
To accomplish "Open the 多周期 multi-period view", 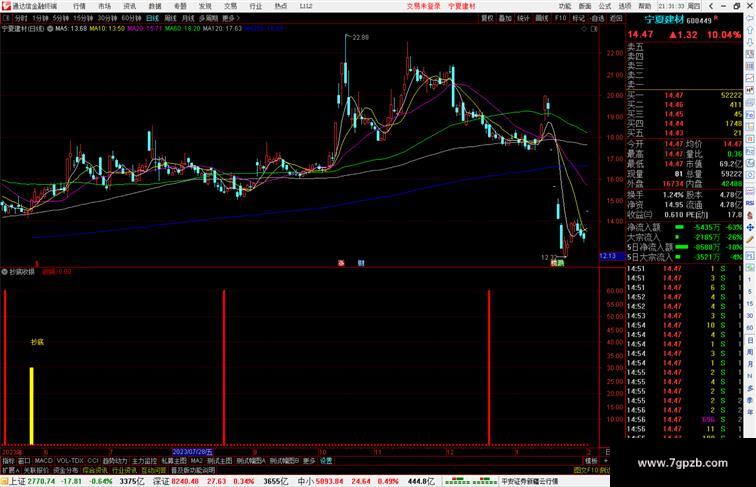I will (208, 18).
